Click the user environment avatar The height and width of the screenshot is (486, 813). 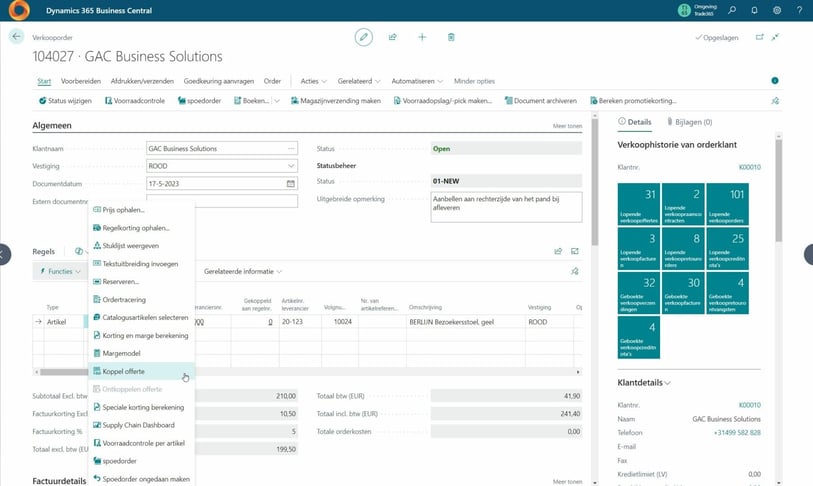coord(684,10)
